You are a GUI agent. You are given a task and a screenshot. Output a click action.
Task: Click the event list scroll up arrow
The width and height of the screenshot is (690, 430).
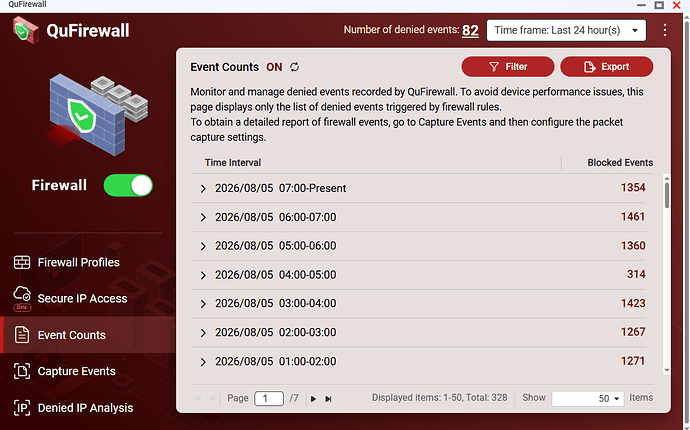(x=667, y=178)
